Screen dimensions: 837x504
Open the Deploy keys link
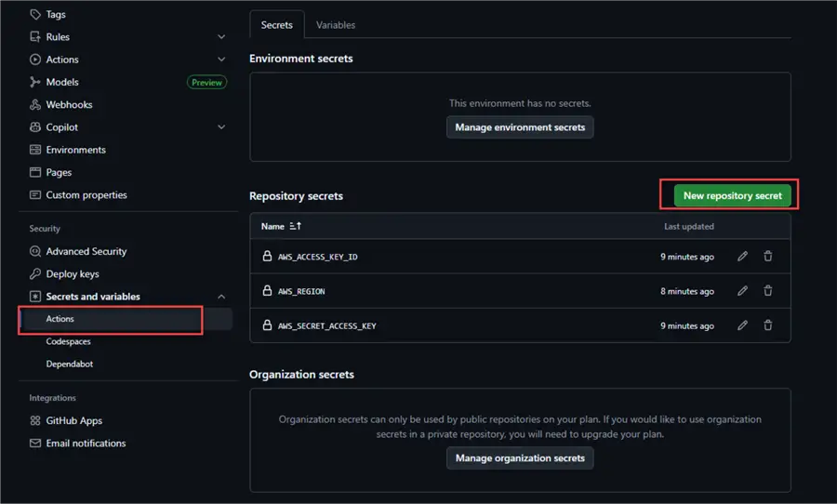click(73, 274)
